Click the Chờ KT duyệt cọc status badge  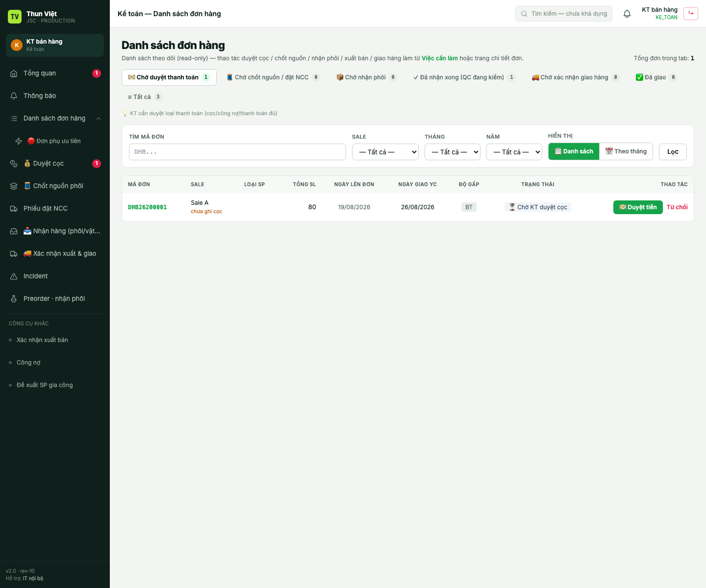click(538, 207)
